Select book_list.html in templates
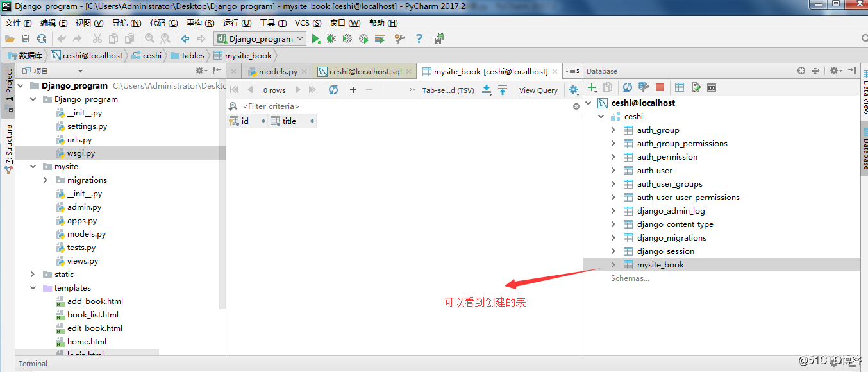The height and width of the screenshot is (372, 868). pos(93,315)
